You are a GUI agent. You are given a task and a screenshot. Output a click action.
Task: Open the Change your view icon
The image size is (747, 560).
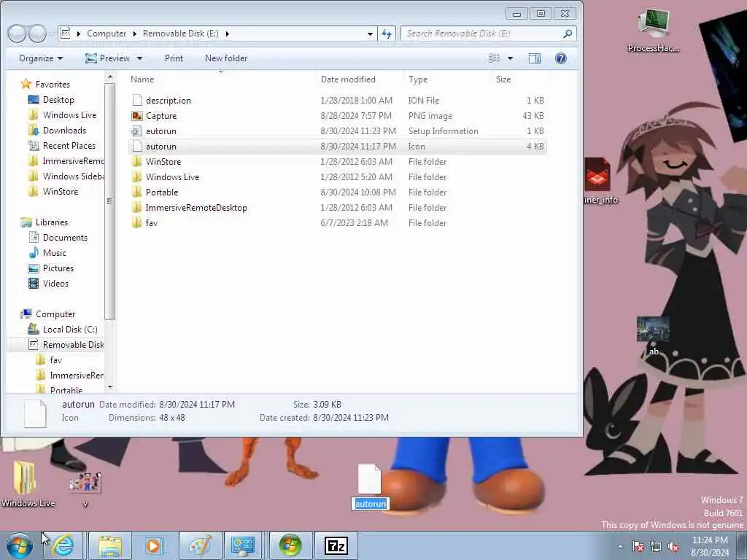pos(495,58)
